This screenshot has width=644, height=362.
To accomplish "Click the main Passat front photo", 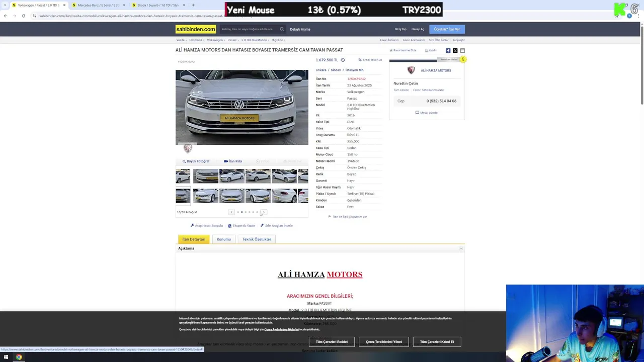I will click(242, 108).
